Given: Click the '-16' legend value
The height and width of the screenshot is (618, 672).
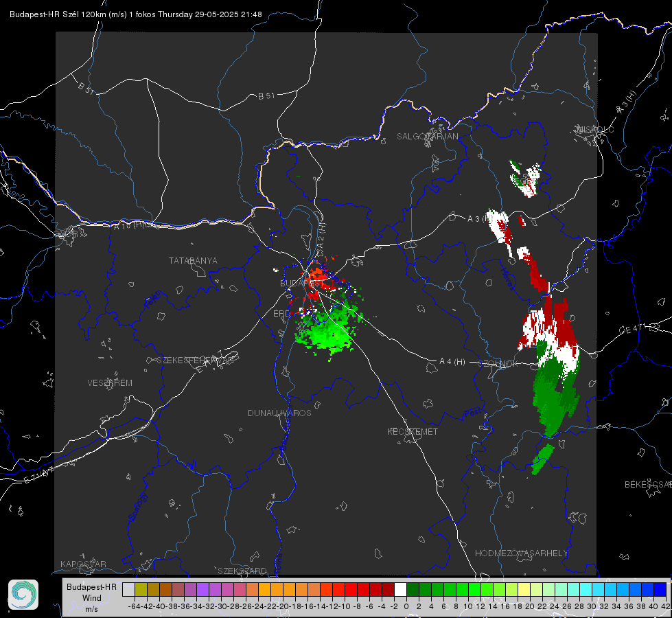Looking at the screenshot, I should tap(308, 606).
